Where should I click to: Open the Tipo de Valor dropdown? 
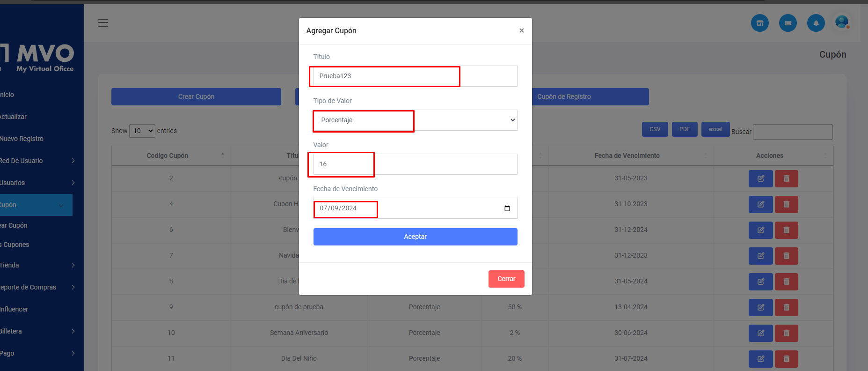tap(415, 120)
